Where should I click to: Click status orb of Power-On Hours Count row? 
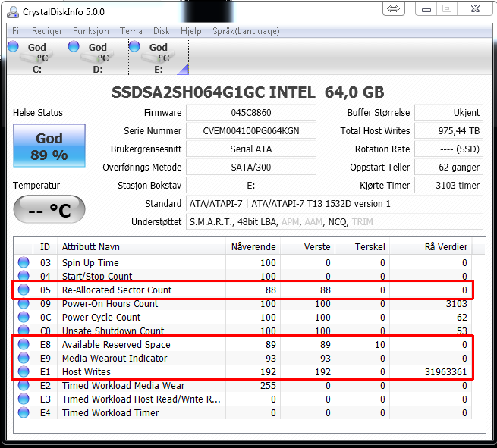[24, 303]
